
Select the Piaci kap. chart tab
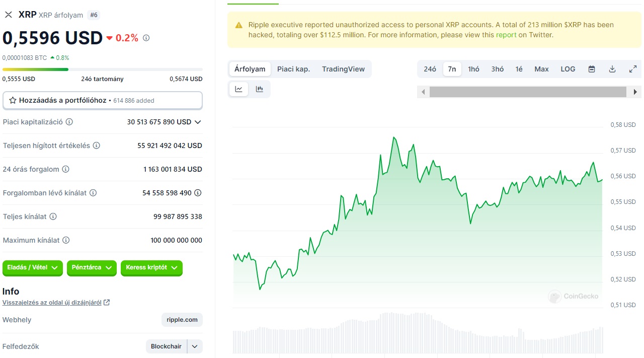pos(294,69)
